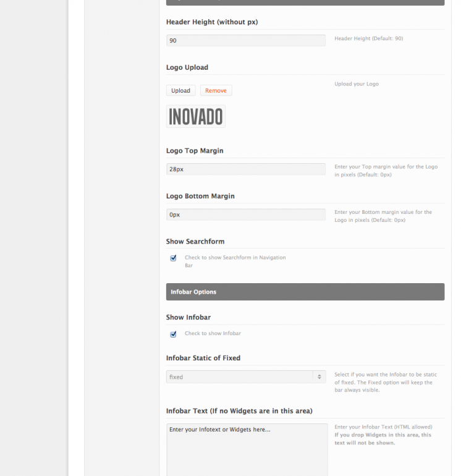The width and height of the screenshot is (461, 476).
Task: Open the Infobar Static of Fixed dropdown
Action: click(x=246, y=376)
